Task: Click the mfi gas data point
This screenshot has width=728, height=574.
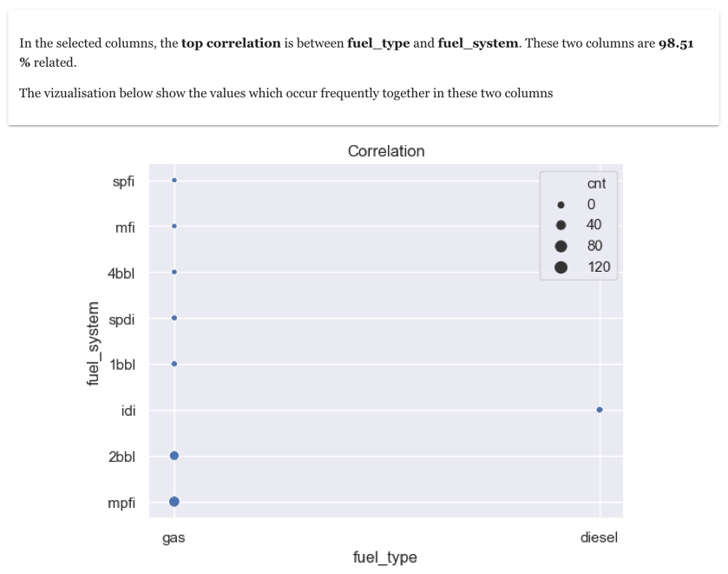Action: point(174,226)
